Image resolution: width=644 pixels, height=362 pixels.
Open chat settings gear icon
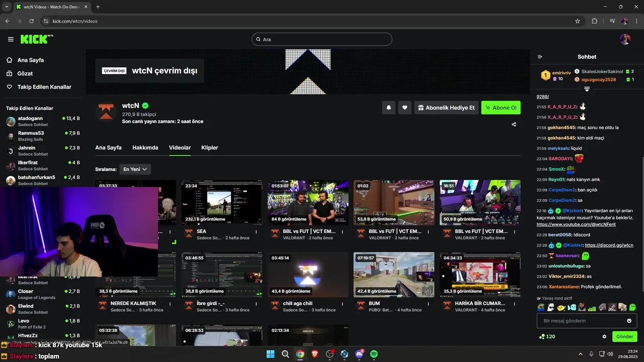pyautogui.click(x=604, y=336)
